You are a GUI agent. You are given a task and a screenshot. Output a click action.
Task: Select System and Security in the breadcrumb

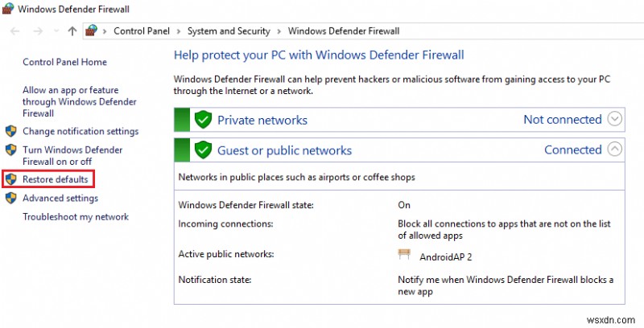pos(229,31)
